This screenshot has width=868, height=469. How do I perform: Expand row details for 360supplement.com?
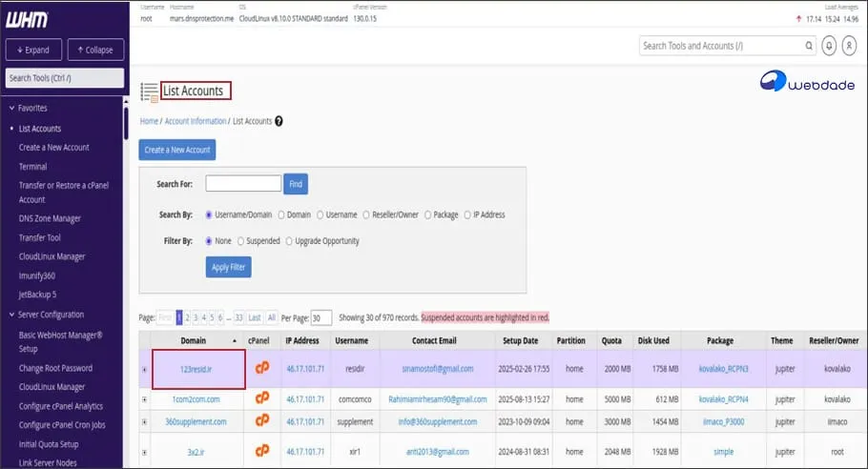click(144, 422)
